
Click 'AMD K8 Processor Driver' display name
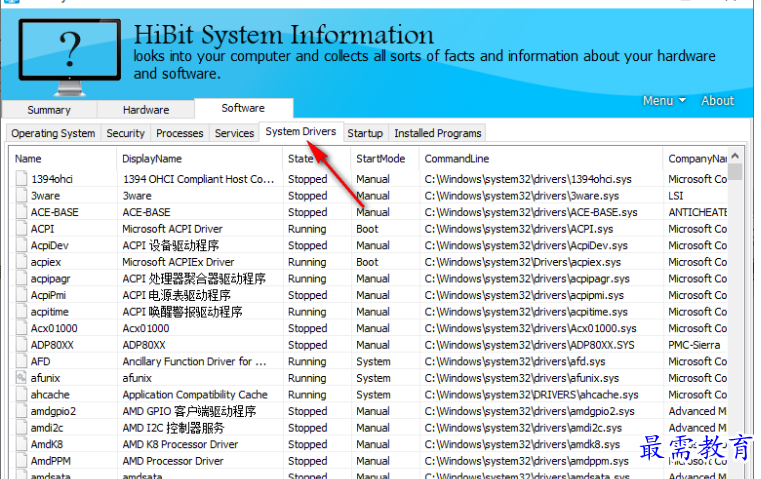tap(180, 444)
